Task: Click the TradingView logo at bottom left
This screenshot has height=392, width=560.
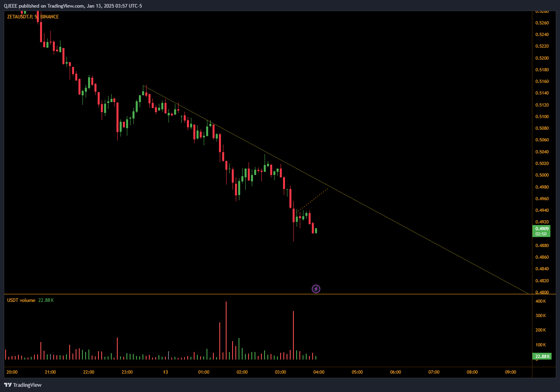Action: click(23, 385)
